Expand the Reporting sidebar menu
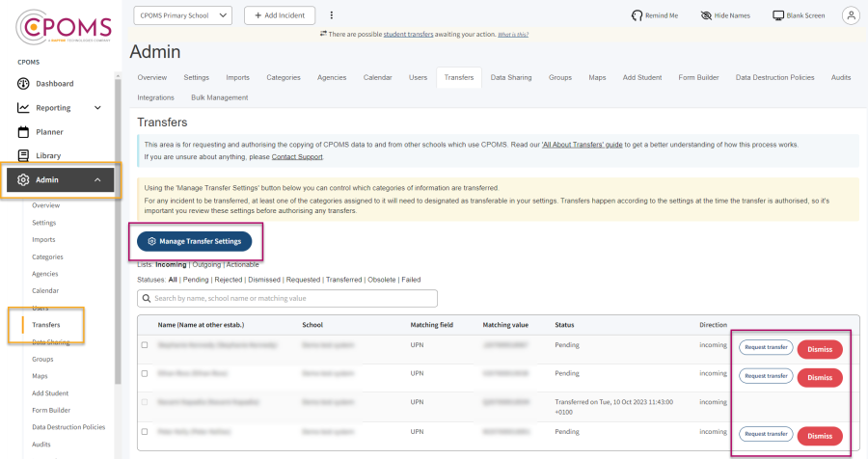Viewport: 868px width, 459px height. tap(97, 108)
